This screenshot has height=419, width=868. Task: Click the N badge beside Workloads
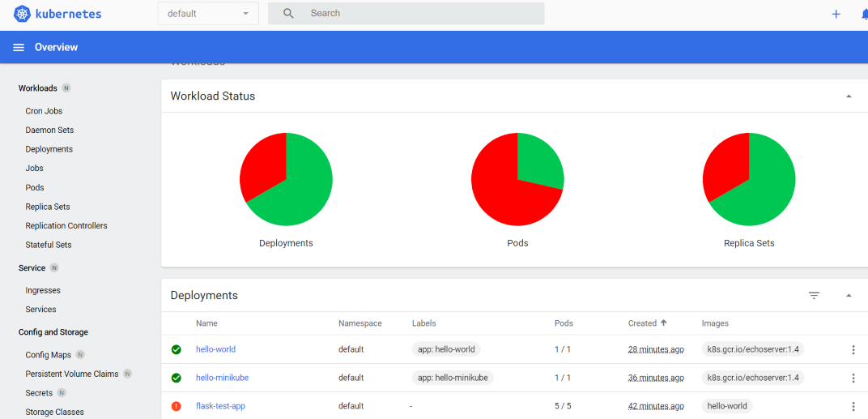click(x=66, y=88)
